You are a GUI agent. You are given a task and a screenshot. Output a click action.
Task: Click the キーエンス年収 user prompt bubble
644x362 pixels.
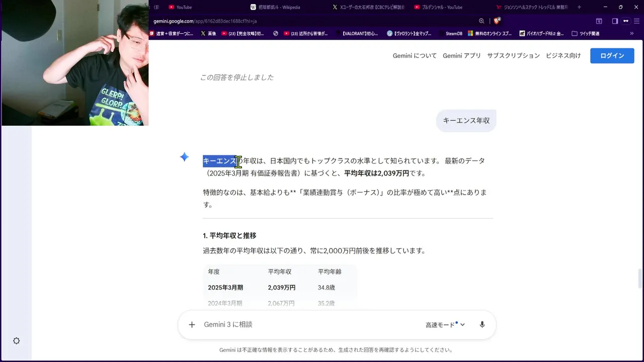coord(466,121)
